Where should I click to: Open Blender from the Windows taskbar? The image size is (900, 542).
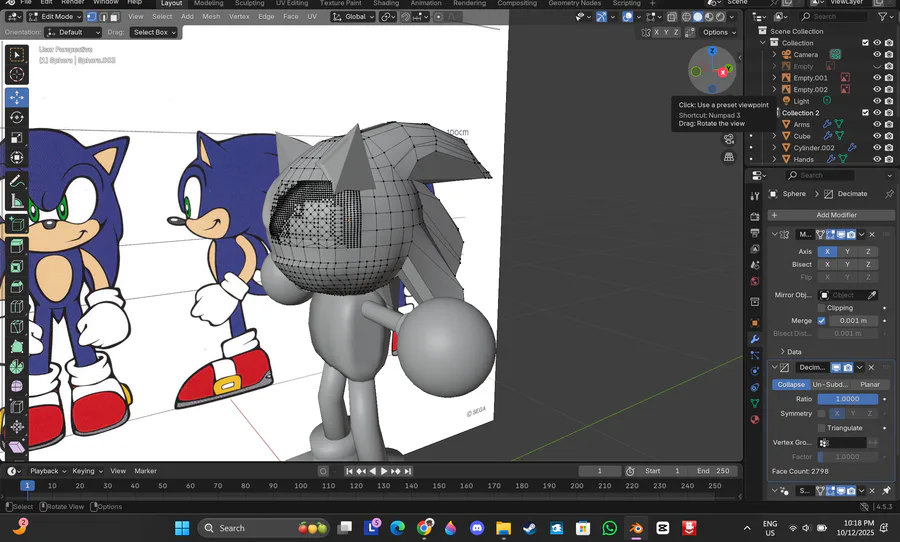pos(635,528)
